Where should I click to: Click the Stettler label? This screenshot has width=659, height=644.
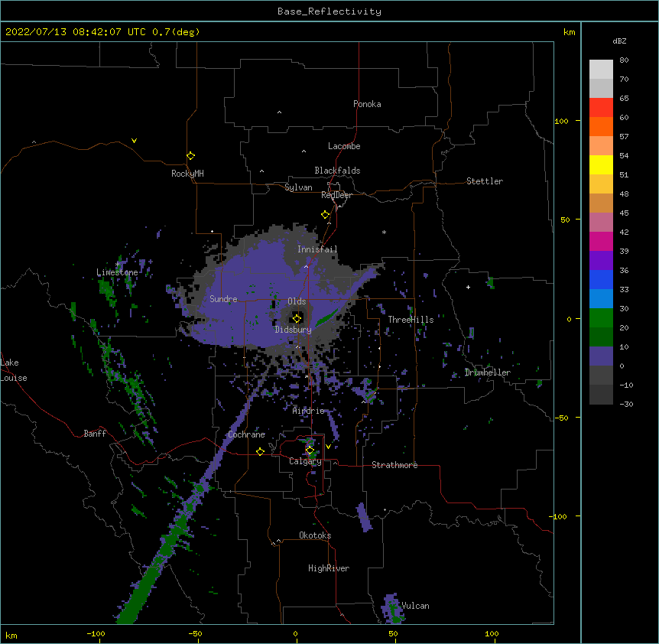[x=485, y=181]
